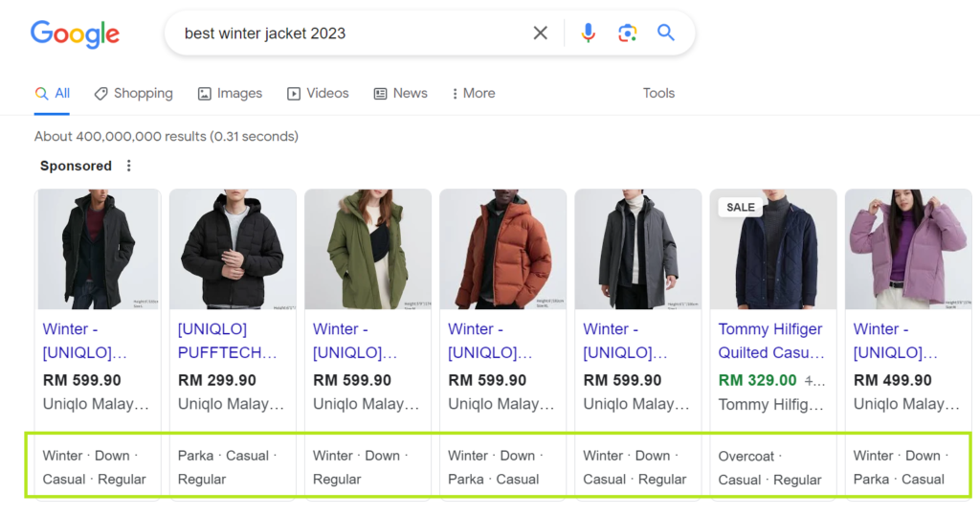The image size is (980, 516).
Task: Click the RM 299.90 price
Action: (x=217, y=380)
